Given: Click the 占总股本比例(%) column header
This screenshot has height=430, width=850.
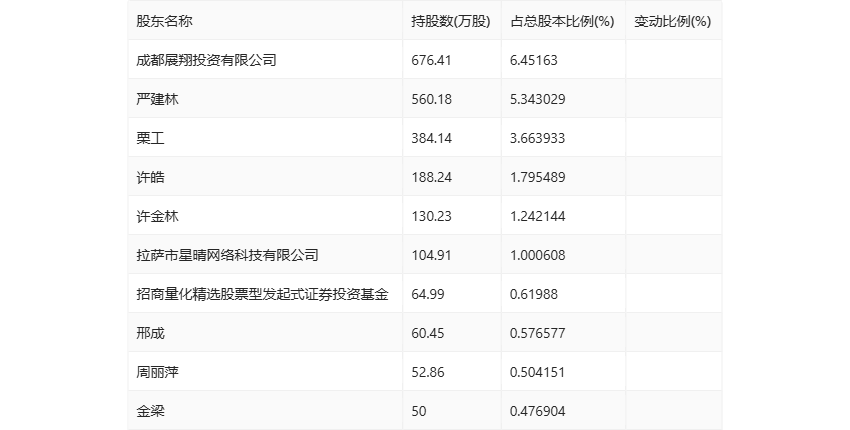Looking at the screenshot, I should [x=562, y=21].
